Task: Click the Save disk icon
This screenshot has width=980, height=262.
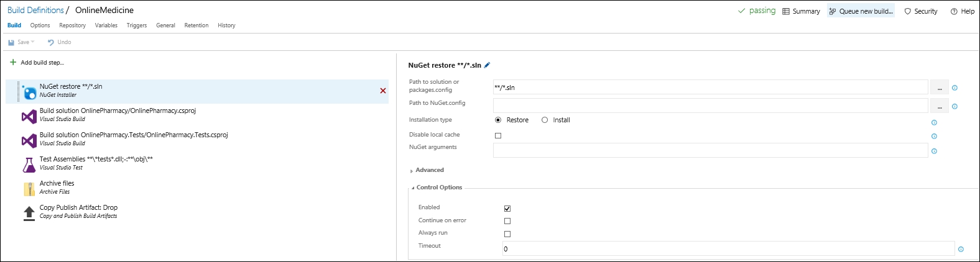Action: click(x=11, y=42)
